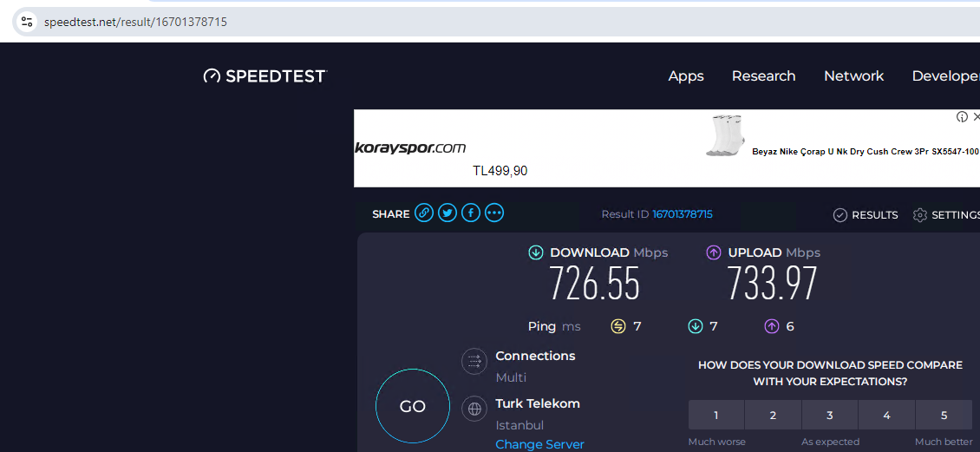The image size is (980, 452).
Task: Share the result on Twitter
Action: coord(447,213)
